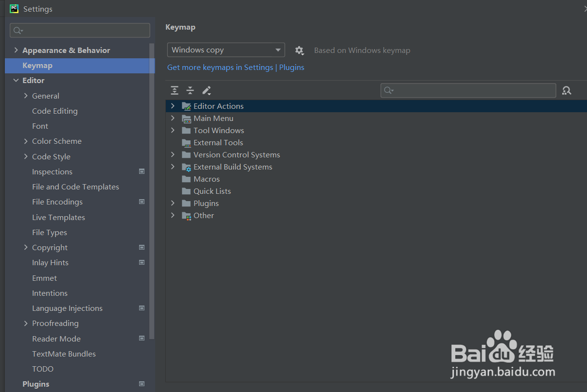This screenshot has width=587, height=392.
Task: Click the Main Menu folder icon
Action: tap(186, 119)
